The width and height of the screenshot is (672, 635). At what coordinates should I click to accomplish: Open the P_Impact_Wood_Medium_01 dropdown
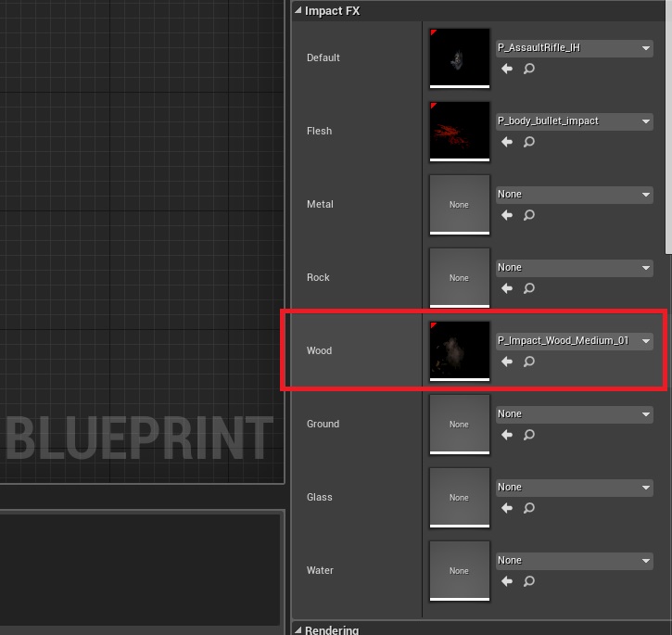click(x=575, y=341)
